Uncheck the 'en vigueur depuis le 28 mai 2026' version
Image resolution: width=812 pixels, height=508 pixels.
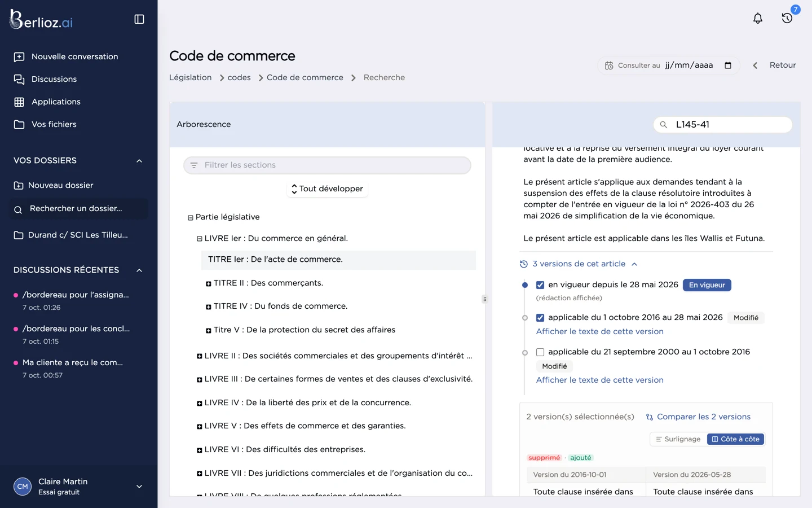click(x=540, y=285)
